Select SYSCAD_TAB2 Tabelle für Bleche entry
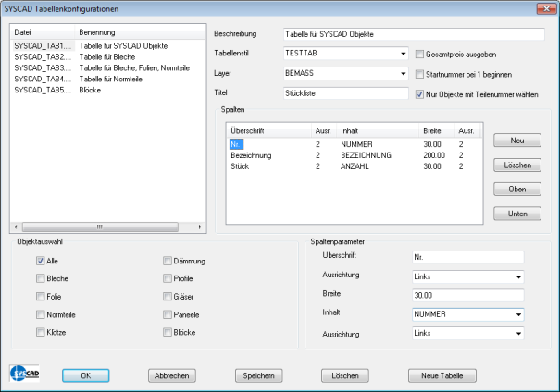 (69, 56)
